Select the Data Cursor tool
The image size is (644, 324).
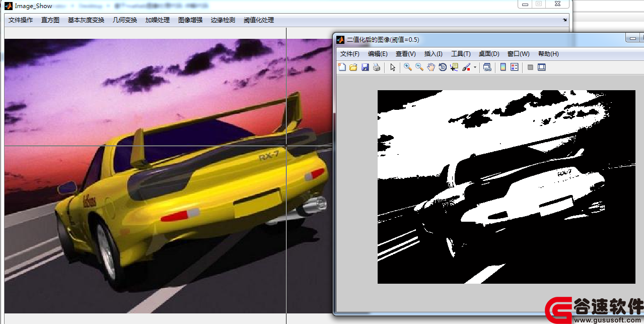(x=454, y=67)
